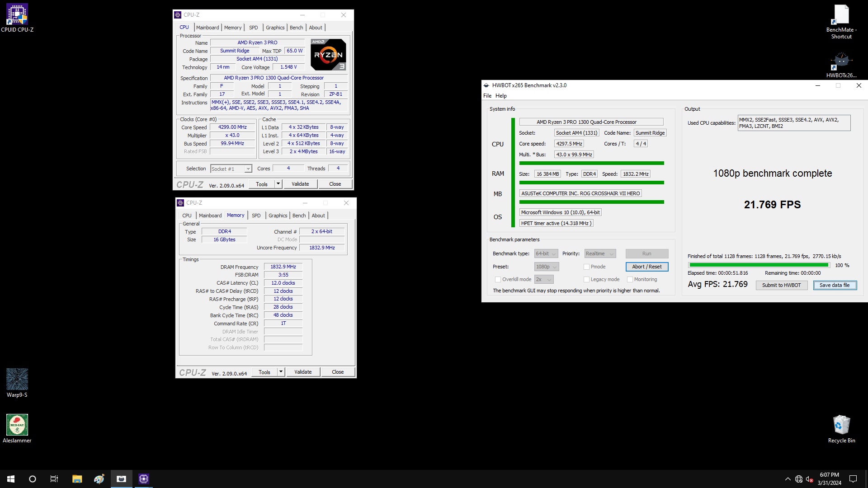Viewport: 868px width, 488px height.
Task: Open the Overkill mode 2x dropdown
Action: pyautogui.click(x=544, y=280)
